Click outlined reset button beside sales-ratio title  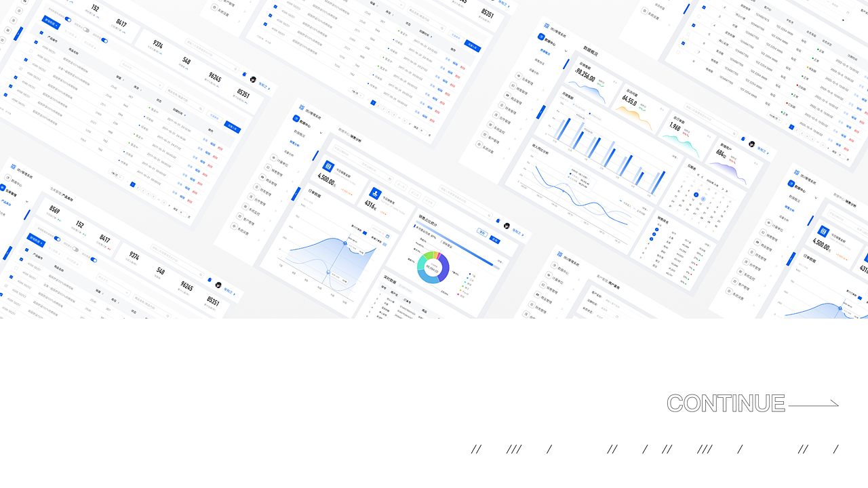coord(482,232)
